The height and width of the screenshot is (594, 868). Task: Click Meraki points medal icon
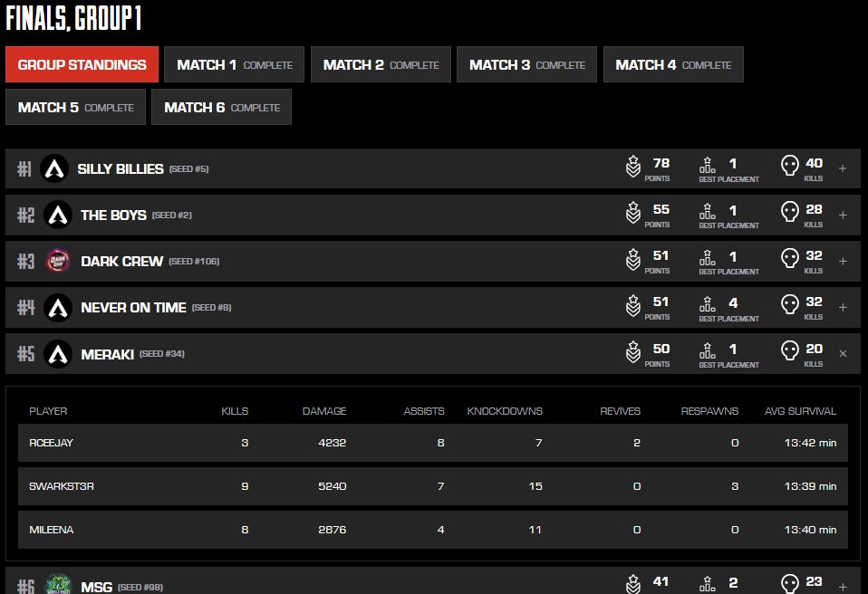(x=632, y=351)
